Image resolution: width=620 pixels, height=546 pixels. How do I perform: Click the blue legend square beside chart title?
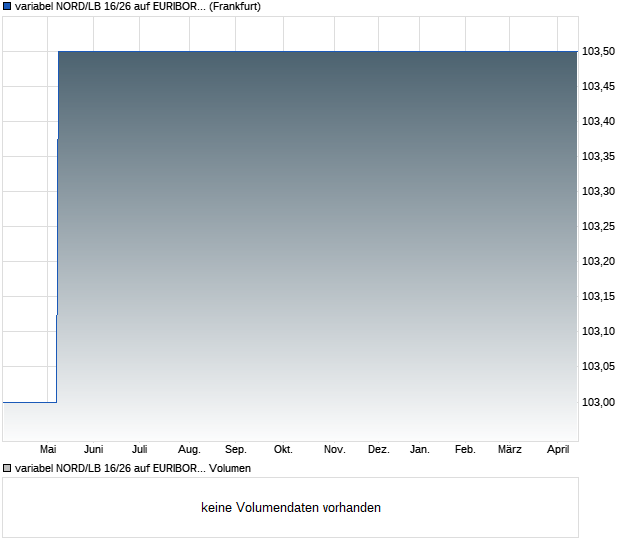pos(7,7)
